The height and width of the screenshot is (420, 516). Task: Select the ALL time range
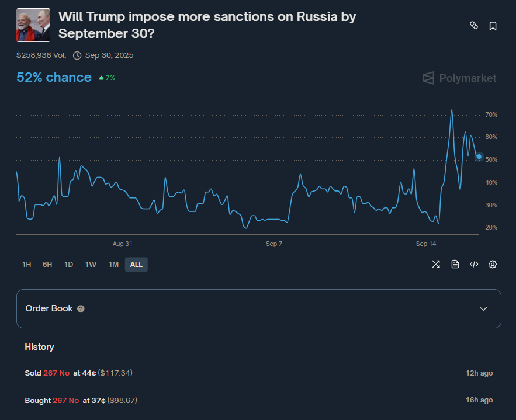pos(136,265)
